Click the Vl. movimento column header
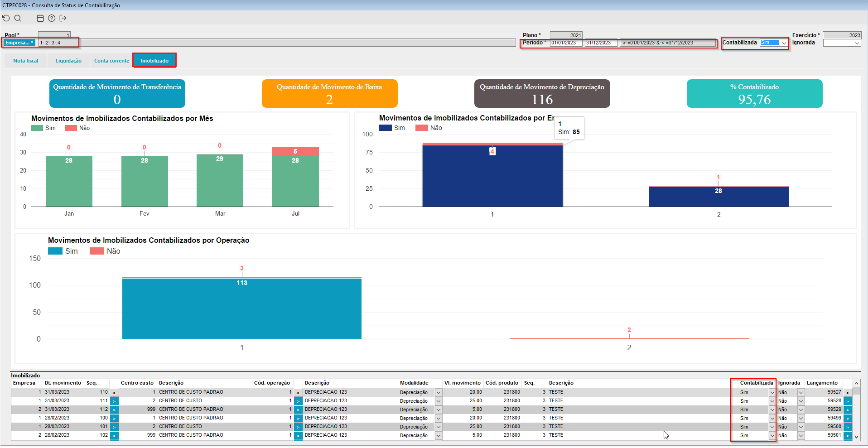The image size is (868, 448). (463, 383)
